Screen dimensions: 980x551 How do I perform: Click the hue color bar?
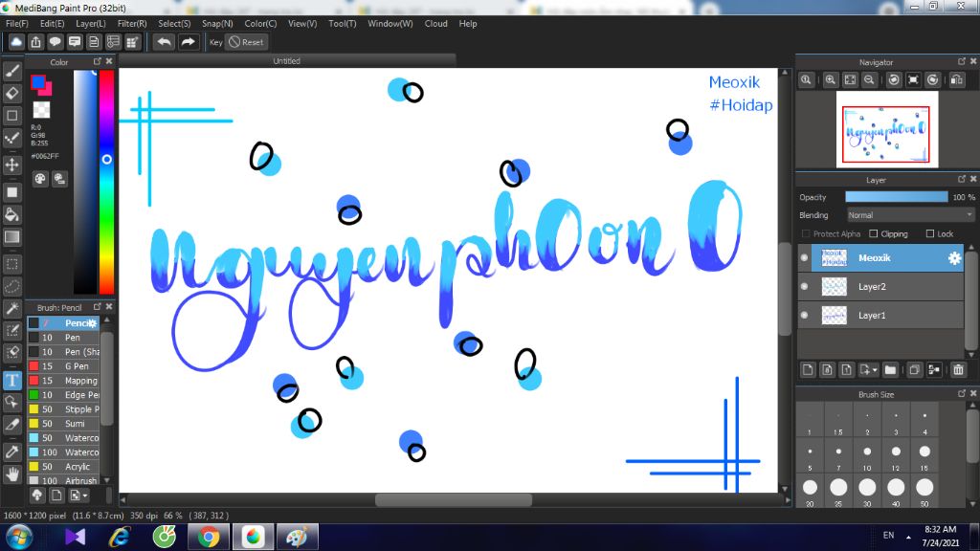click(x=106, y=181)
